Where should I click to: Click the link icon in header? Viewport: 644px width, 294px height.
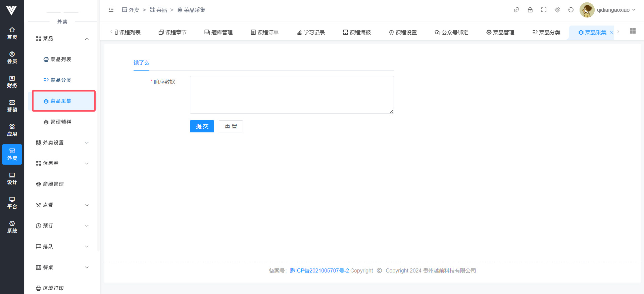pyautogui.click(x=516, y=10)
